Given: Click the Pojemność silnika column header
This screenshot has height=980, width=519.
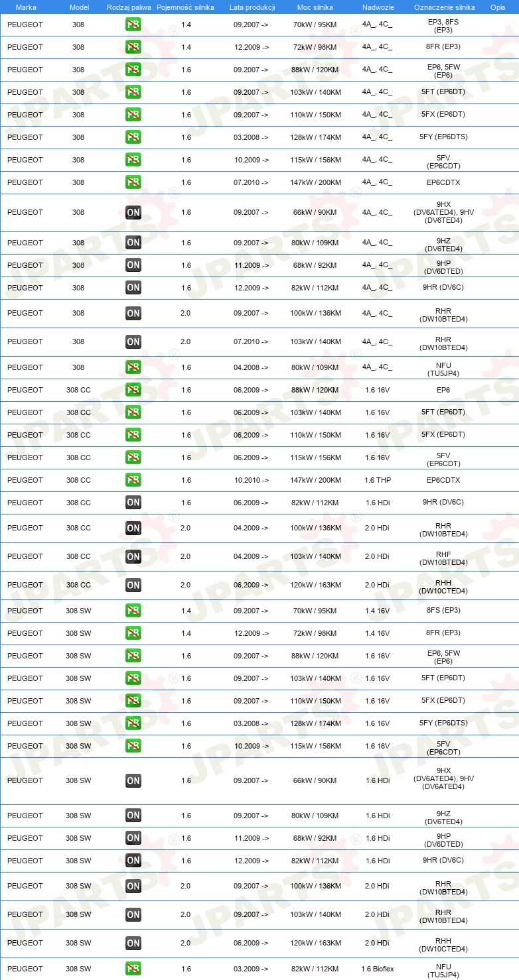Looking at the screenshot, I should coord(185,7).
